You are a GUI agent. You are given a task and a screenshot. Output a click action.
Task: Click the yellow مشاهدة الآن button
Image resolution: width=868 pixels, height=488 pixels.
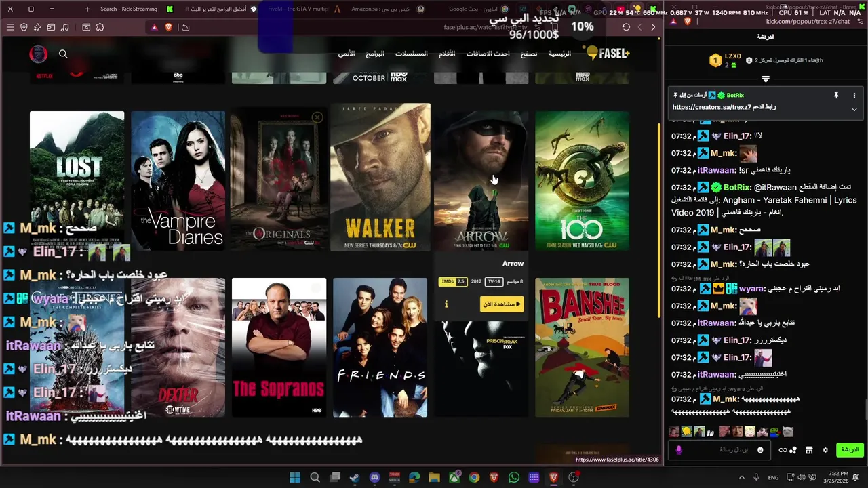coord(502,304)
